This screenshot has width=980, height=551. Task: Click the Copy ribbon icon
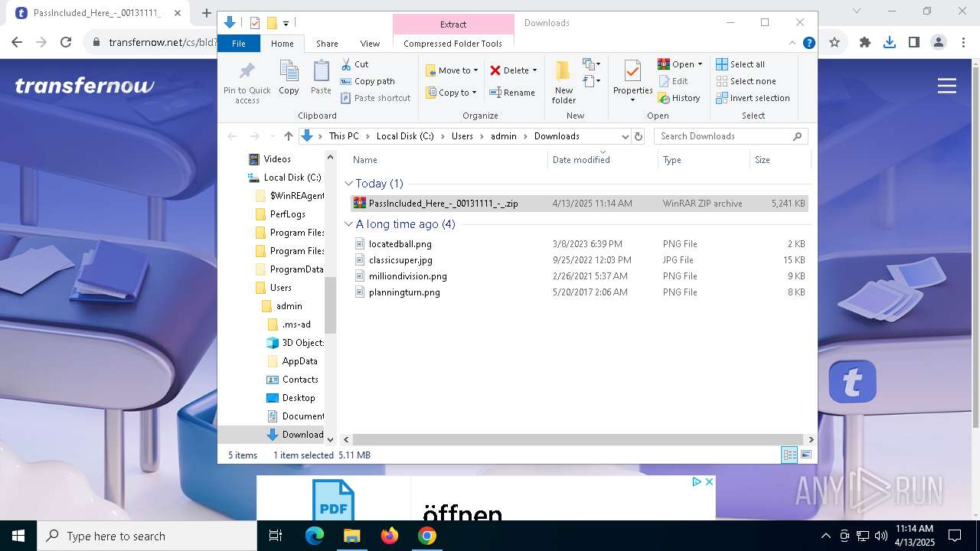click(x=289, y=77)
